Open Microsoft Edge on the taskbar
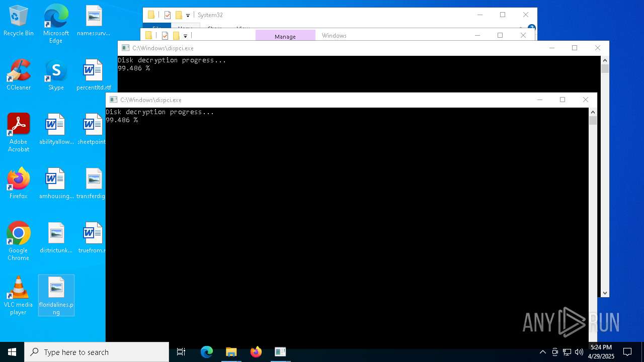This screenshot has height=362, width=644. point(207,352)
